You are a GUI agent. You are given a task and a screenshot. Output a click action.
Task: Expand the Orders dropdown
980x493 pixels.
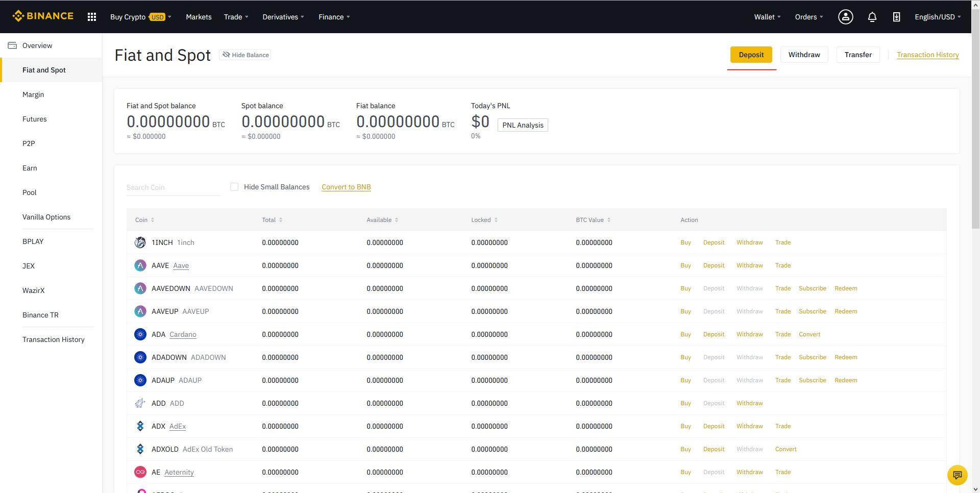click(809, 17)
